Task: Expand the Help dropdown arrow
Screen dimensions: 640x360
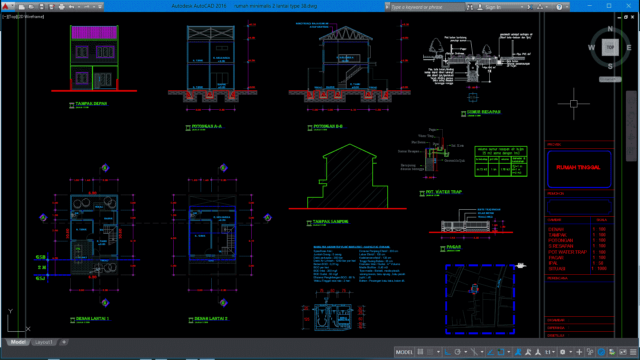Action: [567, 7]
